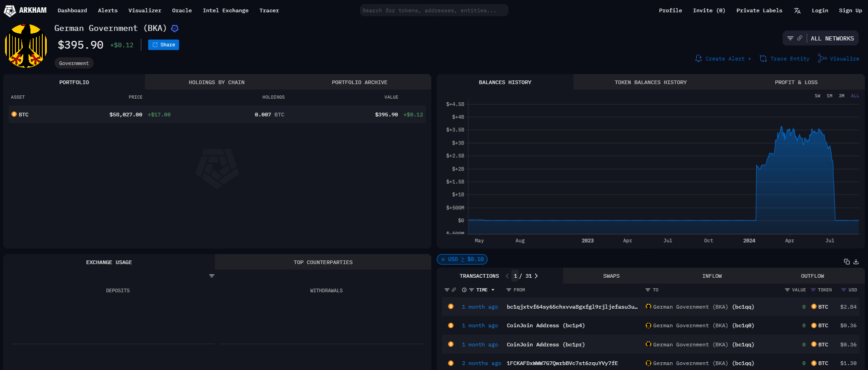Open the VALUE column filter icon
Viewport: 868px width, 370px height.
tap(787, 290)
